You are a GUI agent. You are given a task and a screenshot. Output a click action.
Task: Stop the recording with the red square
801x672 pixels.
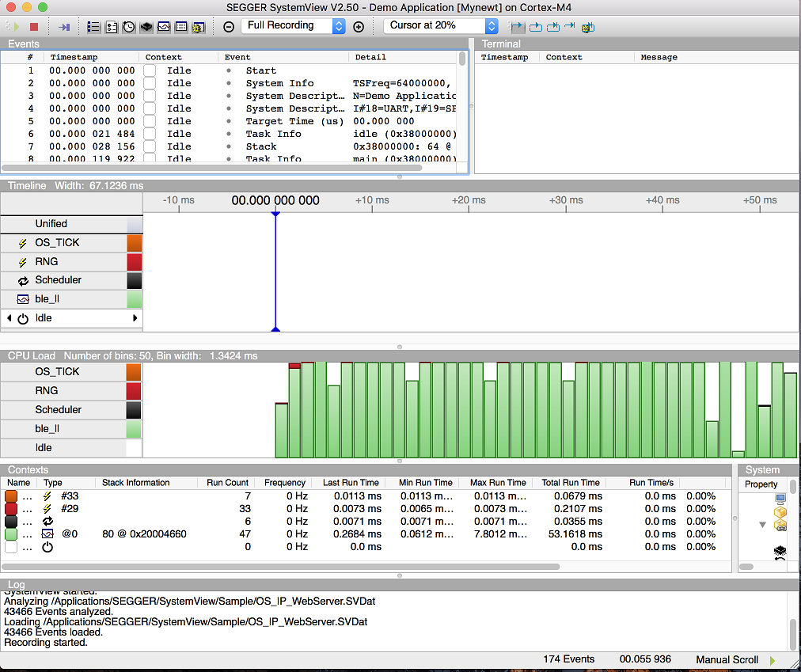point(34,27)
